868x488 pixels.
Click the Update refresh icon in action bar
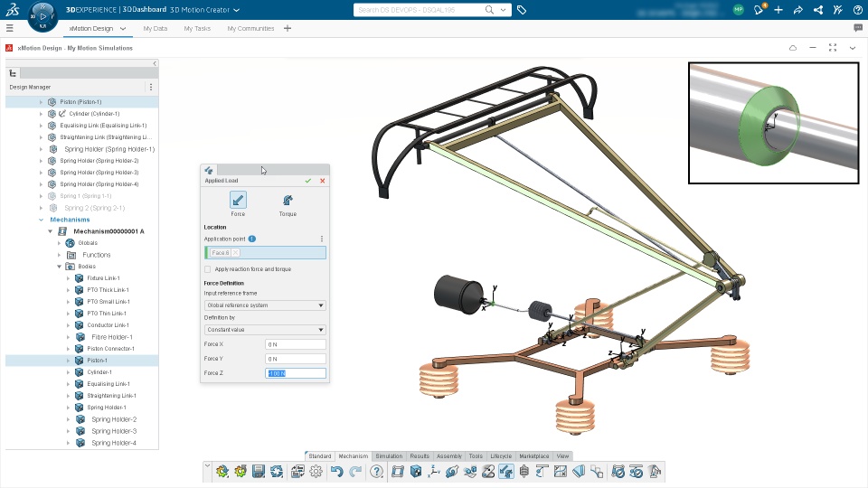point(277,472)
